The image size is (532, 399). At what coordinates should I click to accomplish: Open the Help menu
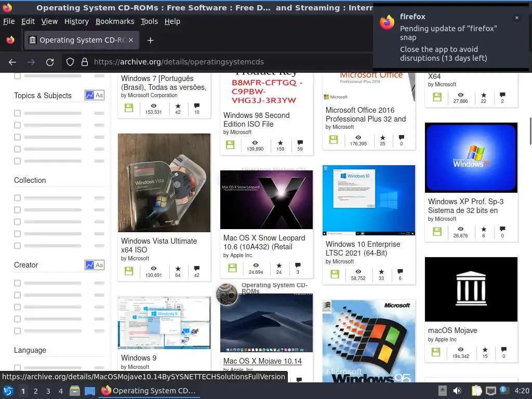pos(172,21)
